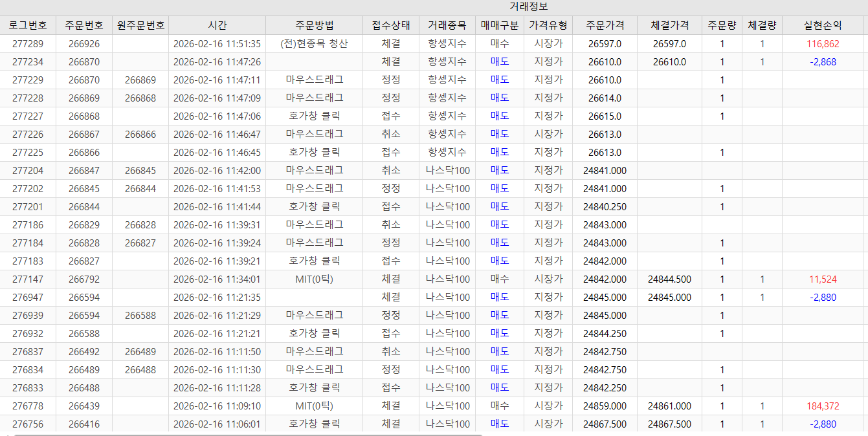The image size is (868, 436).
Task: Select order number 266926
Action: 84,44
